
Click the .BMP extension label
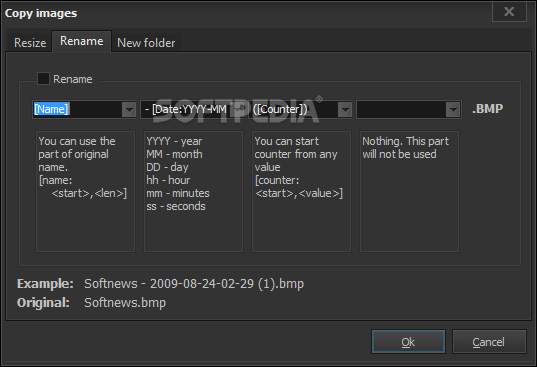[487, 109]
